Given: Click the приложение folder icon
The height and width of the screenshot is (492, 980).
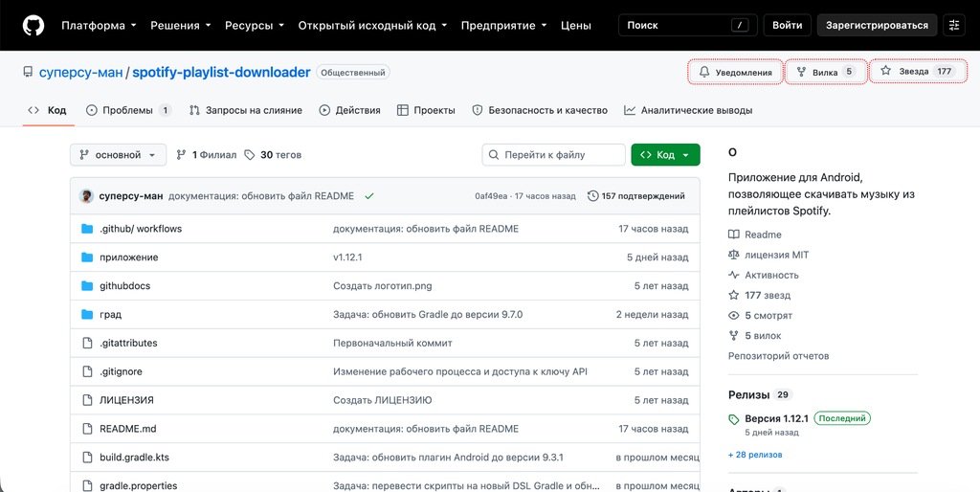Looking at the screenshot, I should tap(87, 257).
